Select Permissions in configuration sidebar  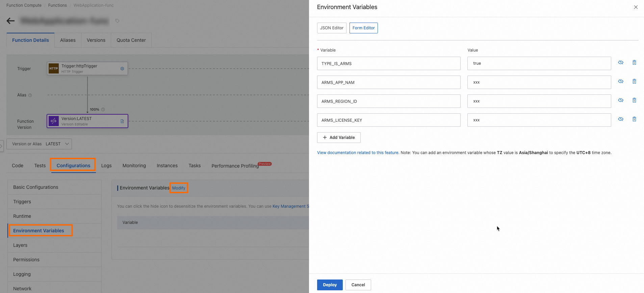pyautogui.click(x=54, y=260)
